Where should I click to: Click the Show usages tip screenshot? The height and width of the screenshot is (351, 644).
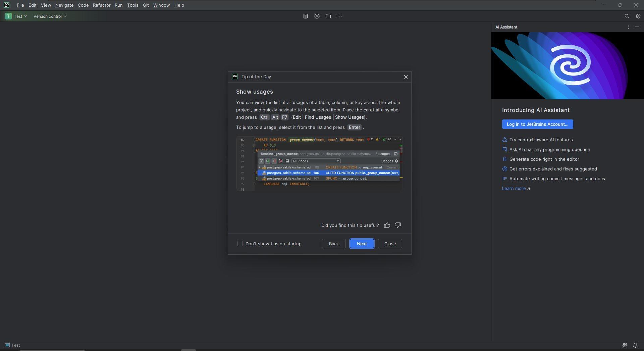[x=319, y=163]
